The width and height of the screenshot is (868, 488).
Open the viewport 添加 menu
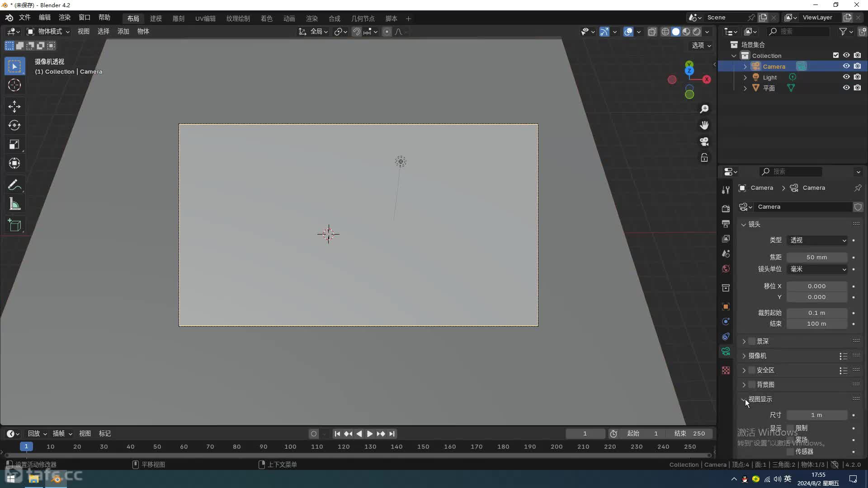click(x=123, y=32)
